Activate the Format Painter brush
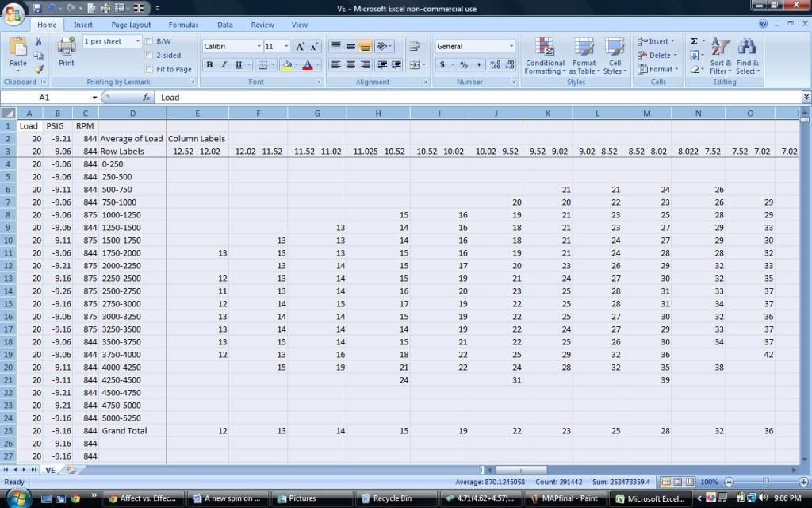This screenshot has width=812, height=508. tap(39, 69)
